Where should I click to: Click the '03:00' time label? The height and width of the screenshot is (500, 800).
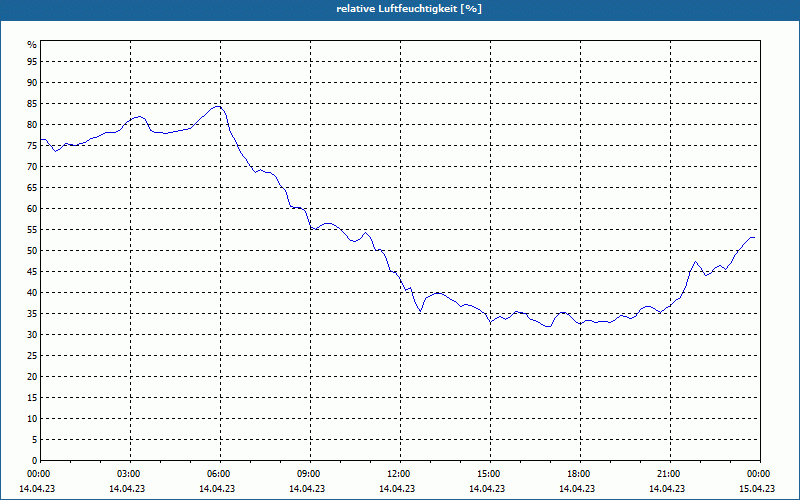tap(130, 474)
